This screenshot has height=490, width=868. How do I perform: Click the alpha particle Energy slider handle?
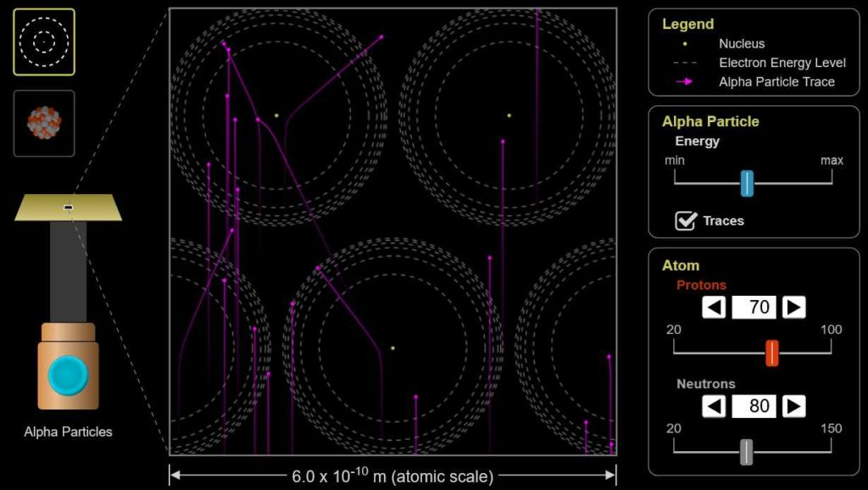[x=747, y=183]
